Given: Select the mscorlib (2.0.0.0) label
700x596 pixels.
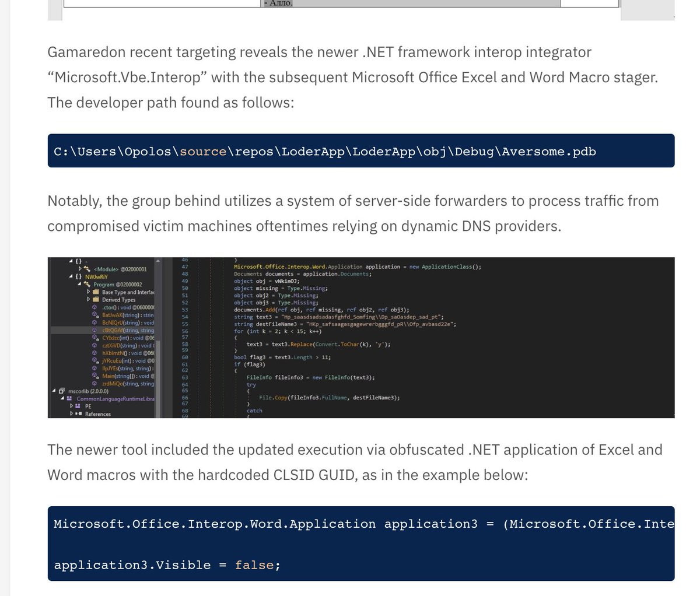Looking at the screenshot, I should (88, 391).
